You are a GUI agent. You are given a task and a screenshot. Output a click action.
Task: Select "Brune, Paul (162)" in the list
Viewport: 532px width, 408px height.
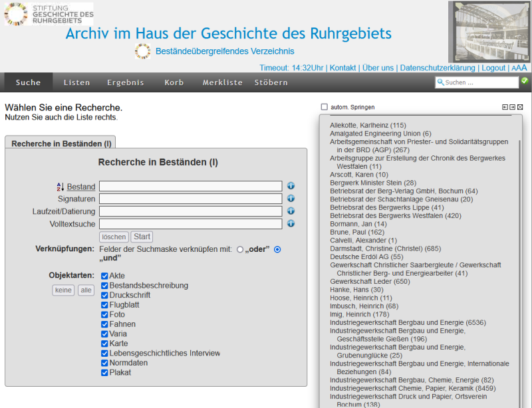coord(357,233)
